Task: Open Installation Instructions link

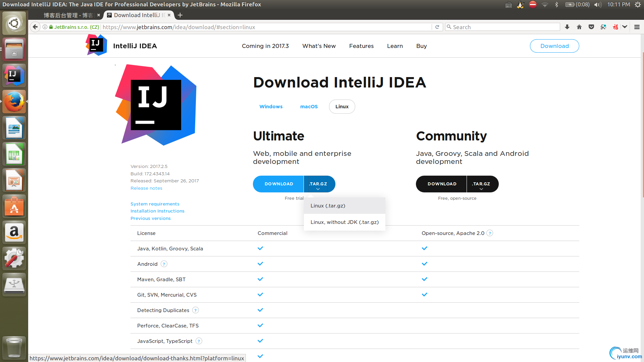Action: (x=157, y=211)
